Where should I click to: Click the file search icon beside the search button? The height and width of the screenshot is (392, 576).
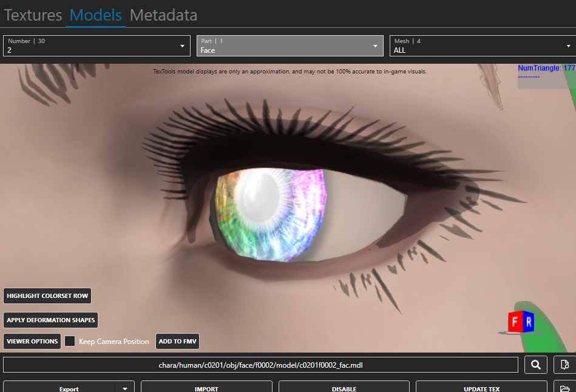coord(563,364)
